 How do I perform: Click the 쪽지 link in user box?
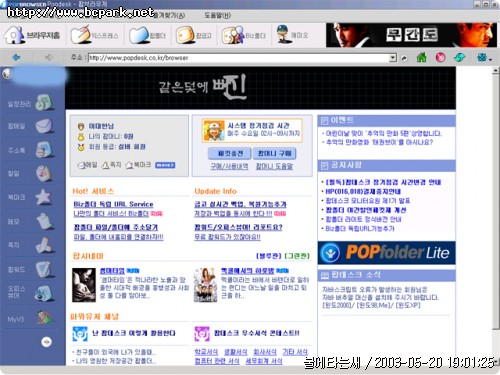(112, 165)
